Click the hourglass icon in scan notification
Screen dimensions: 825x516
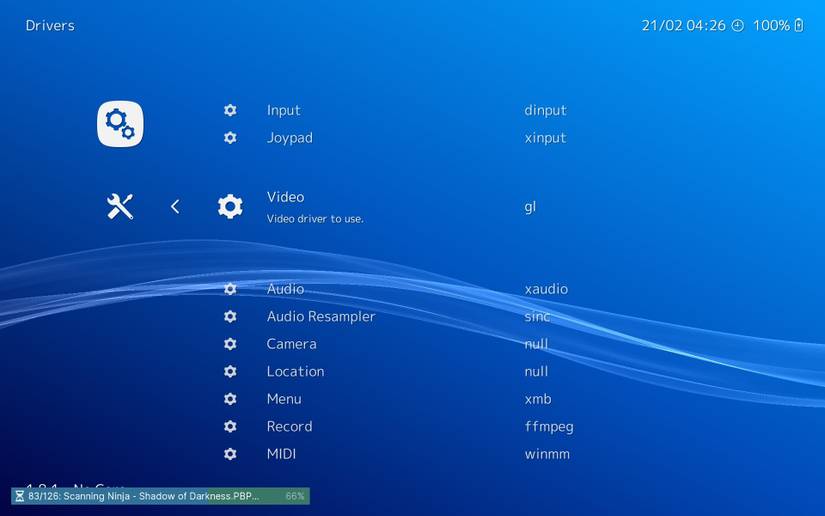(x=19, y=496)
